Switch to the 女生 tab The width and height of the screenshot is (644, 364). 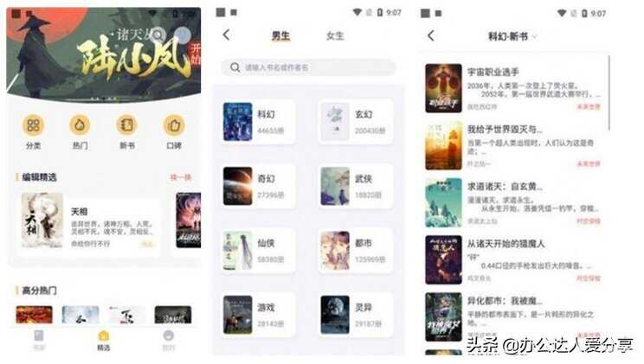click(x=335, y=36)
